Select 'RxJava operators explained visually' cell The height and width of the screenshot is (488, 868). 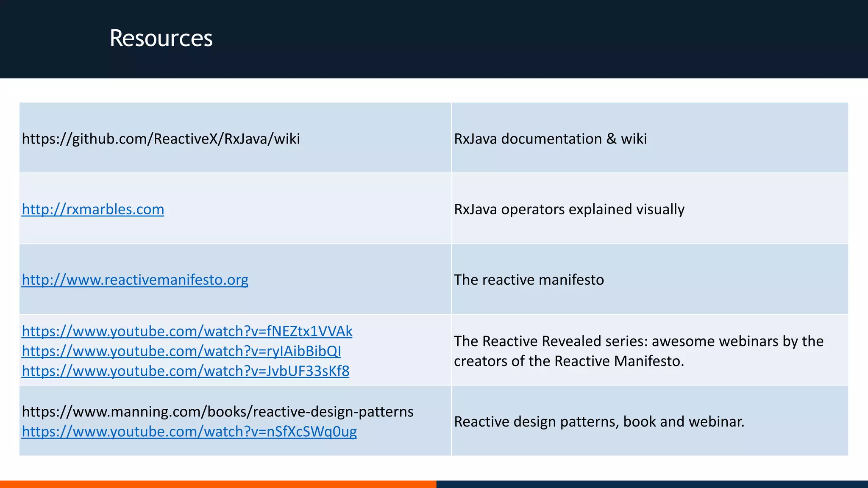coord(569,209)
